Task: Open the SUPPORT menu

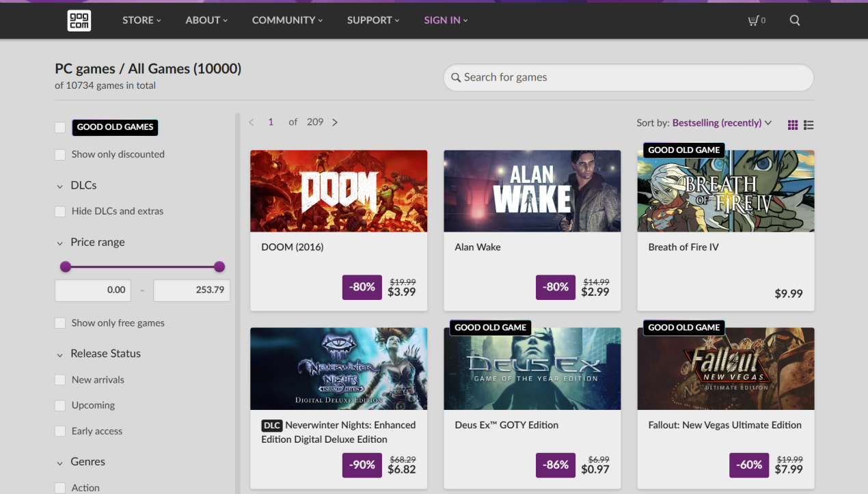Action: (x=373, y=20)
